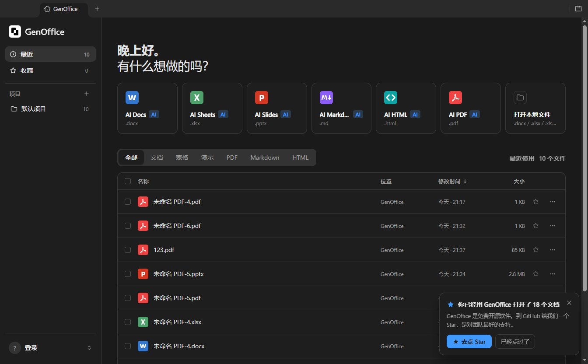The height and width of the screenshot is (364, 588).
Task: Star the file 未命名 PDF-4.pdf
Action: pyautogui.click(x=535, y=202)
